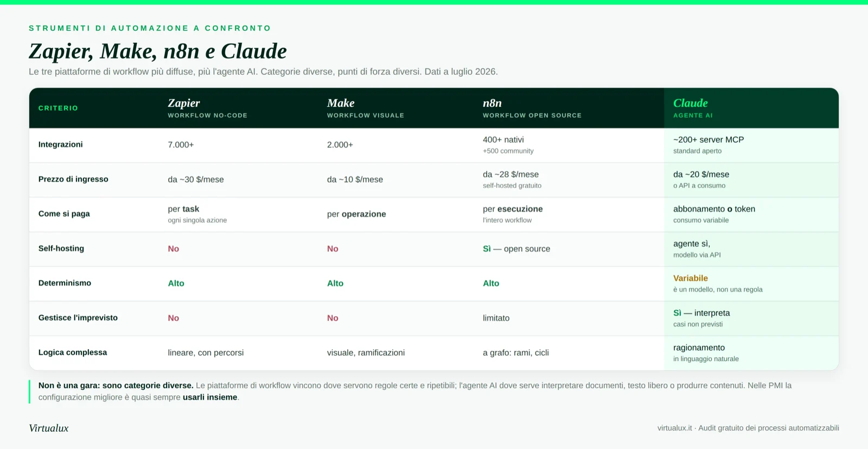Click the 'lineare, con percorsi' cell
This screenshot has width=868, height=449.
[206, 353]
